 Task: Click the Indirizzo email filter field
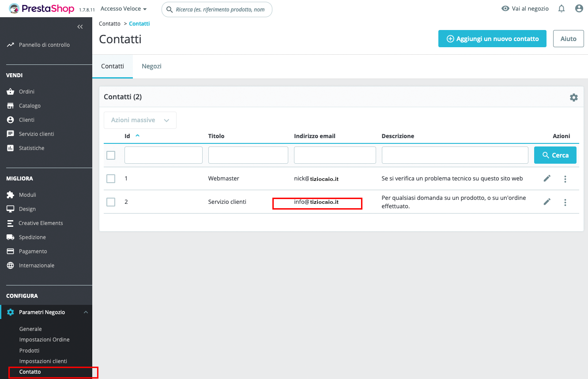(x=335, y=155)
